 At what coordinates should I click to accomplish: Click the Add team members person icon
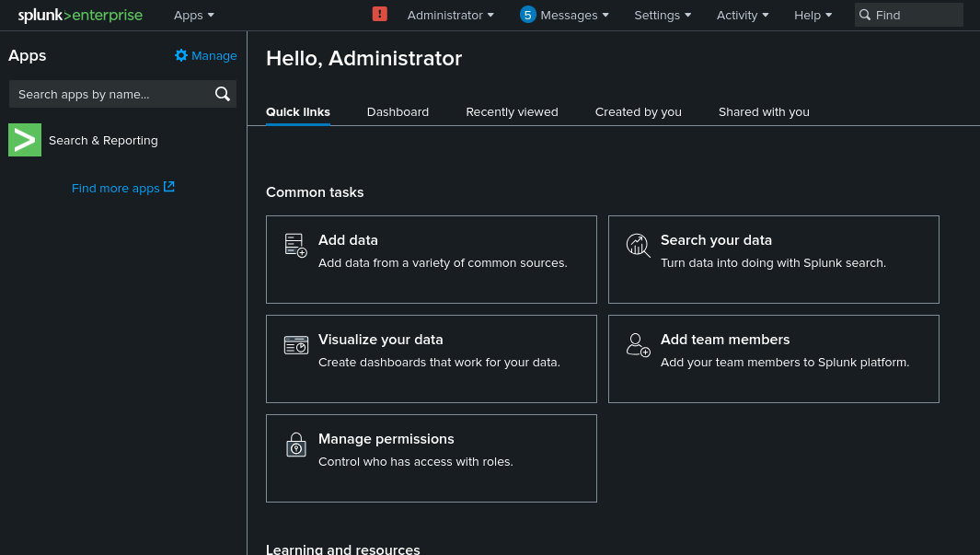pos(638,344)
